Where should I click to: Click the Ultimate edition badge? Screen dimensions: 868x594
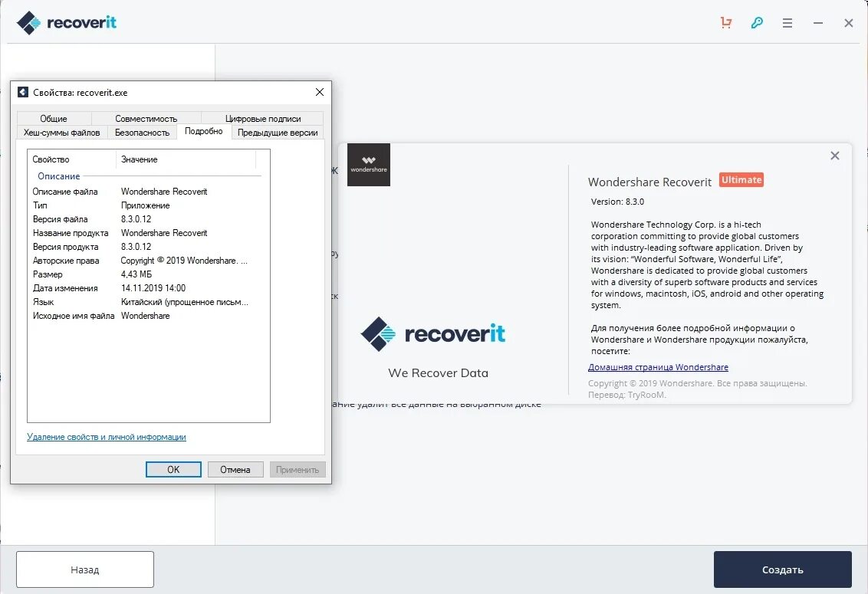[741, 180]
